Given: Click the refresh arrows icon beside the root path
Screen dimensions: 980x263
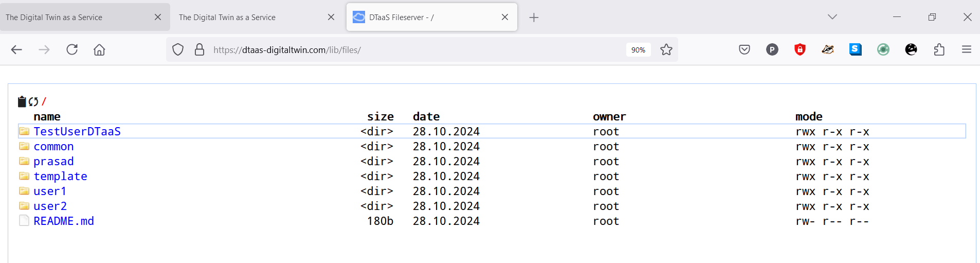Looking at the screenshot, I should click(x=33, y=101).
